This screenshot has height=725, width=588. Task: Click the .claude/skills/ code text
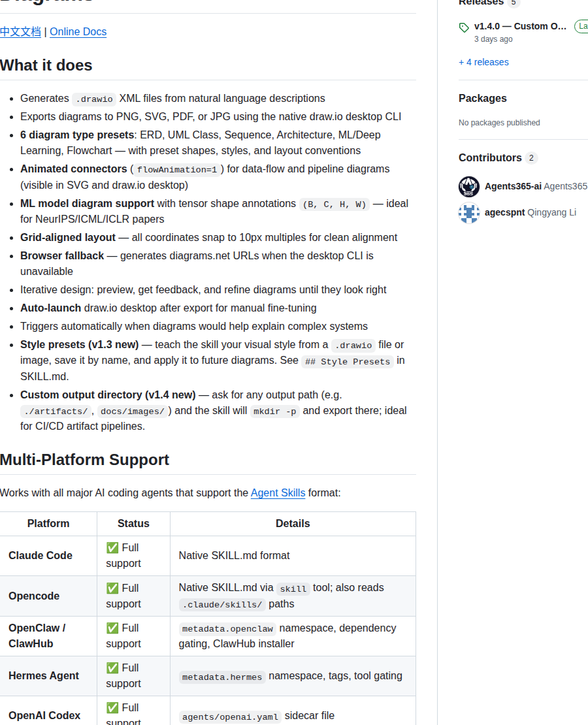coord(222,604)
